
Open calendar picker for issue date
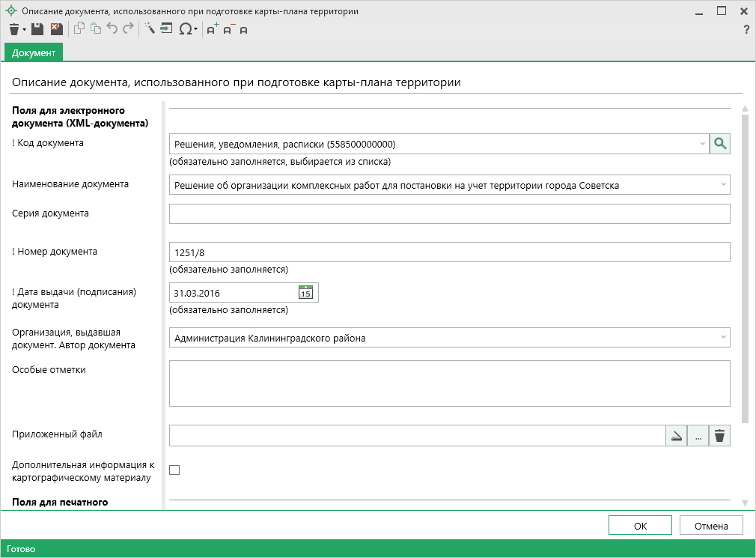click(x=305, y=293)
